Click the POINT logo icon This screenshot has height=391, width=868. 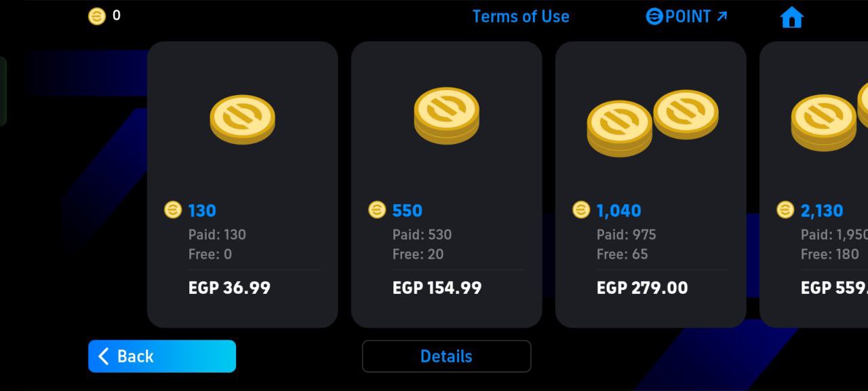pos(654,16)
